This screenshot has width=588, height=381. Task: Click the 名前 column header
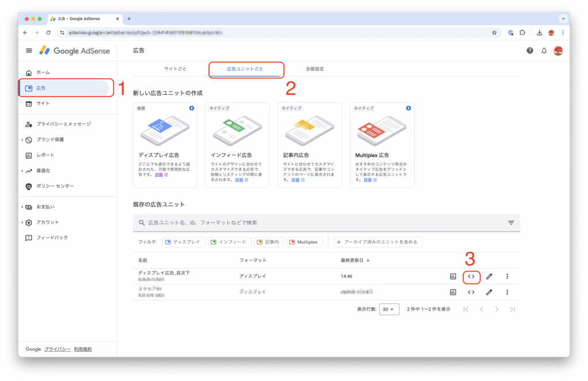point(142,260)
